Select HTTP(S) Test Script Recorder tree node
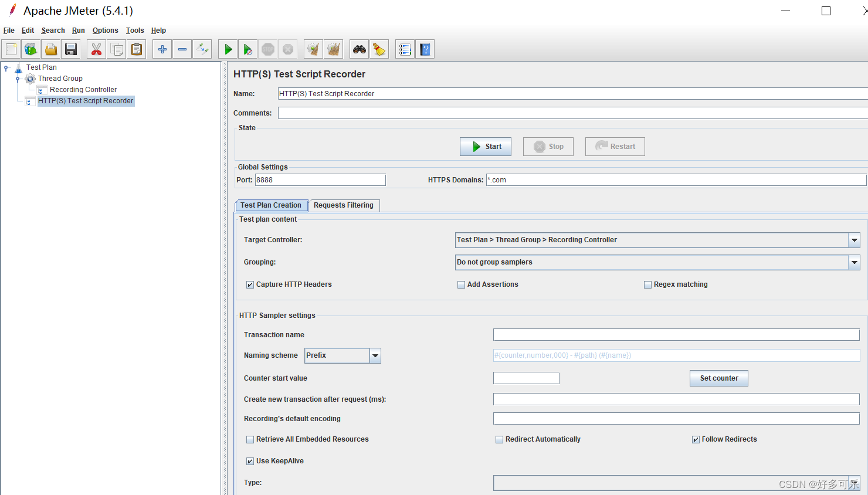The width and height of the screenshot is (868, 495). [x=86, y=101]
